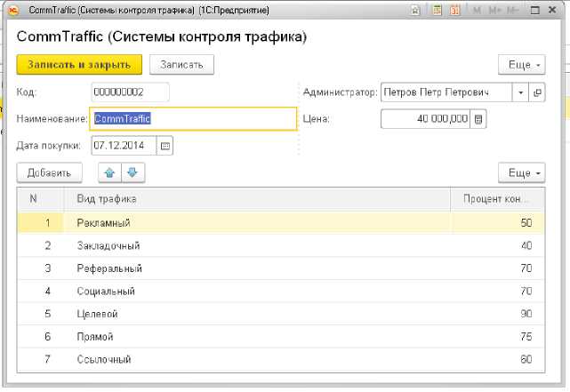Click the Записать button
Viewport: 570px width, 392px height.
pyautogui.click(x=181, y=65)
